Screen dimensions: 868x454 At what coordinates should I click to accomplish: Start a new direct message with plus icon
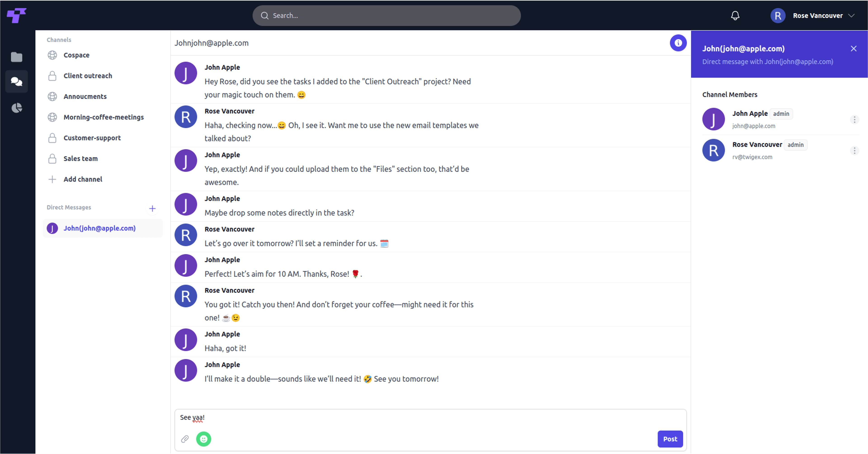[x=152, y=208]
